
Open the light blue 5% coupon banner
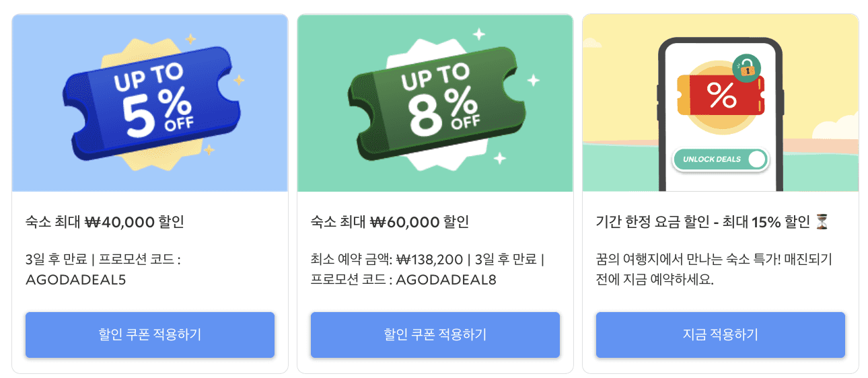point(40,40)
